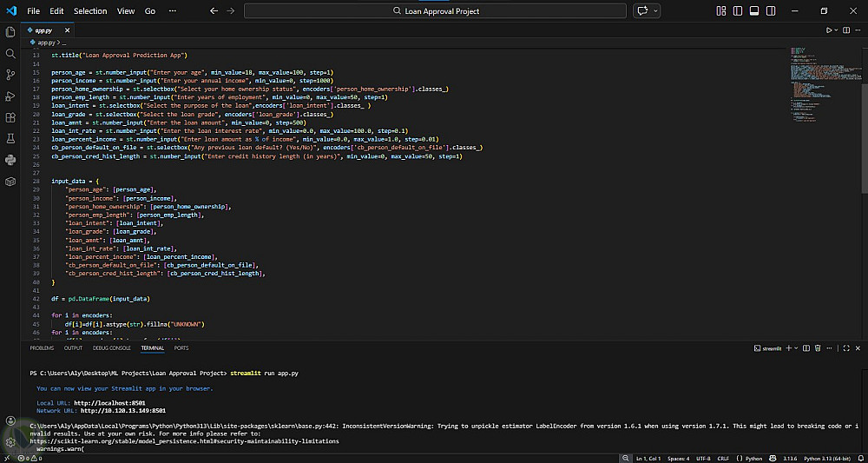
Task: Open the chat dropdown arrow in title bar
Action: (655, 11)
